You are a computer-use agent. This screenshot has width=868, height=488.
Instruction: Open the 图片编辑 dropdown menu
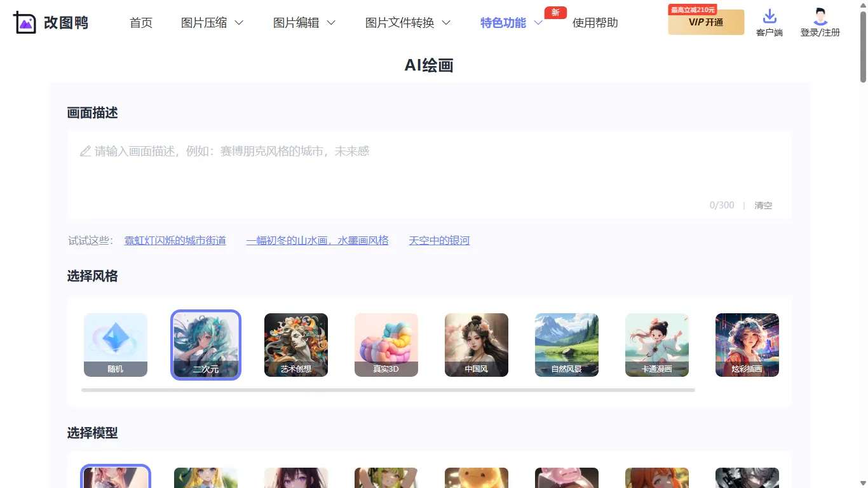pyautogui.click(x=304, y=22)
